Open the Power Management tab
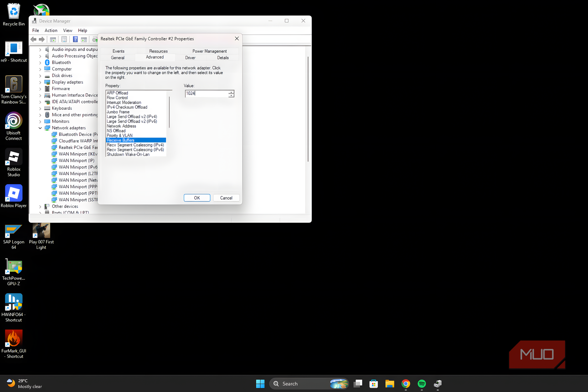 click(210, 51)
